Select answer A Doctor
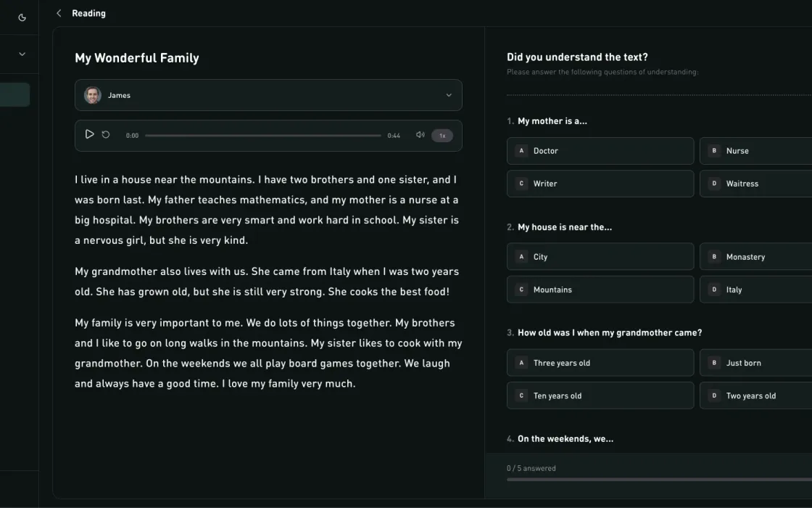The height and width of the screenshot is (508, 812). (x=600, y=151)
